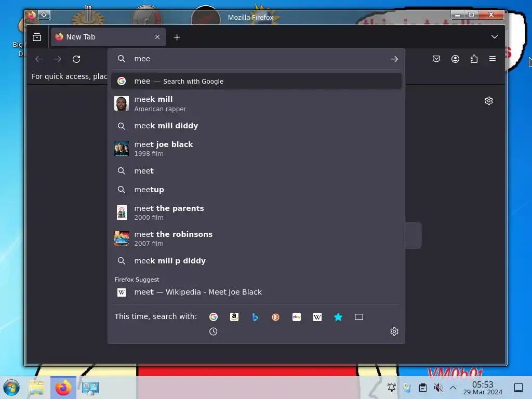Click the Firefox taskbar icon
This screenshot has height=399, width=532.
coord(63,388)
